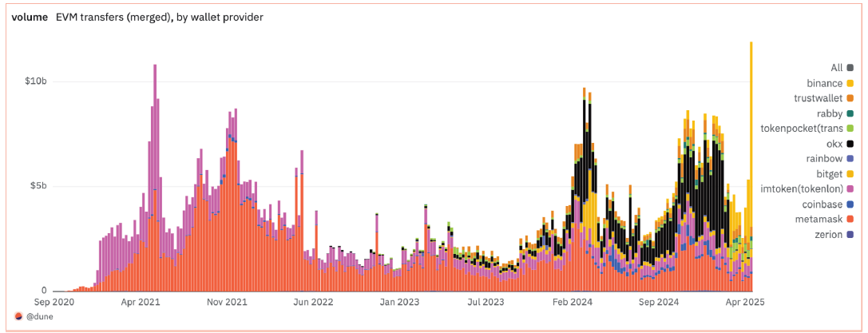Open the @dune attribution link
Screen dimensions: 868x333
tap(39, 316)
